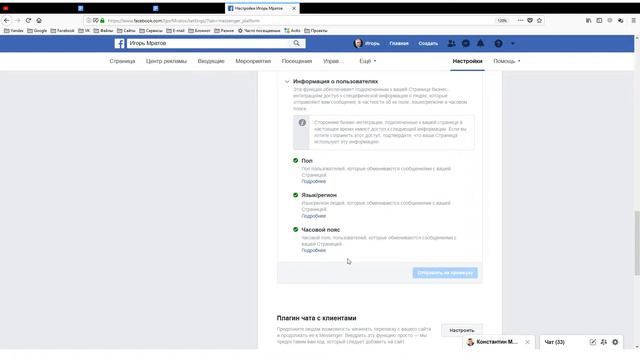Open the Facebook account dropdown arrow

coord(513,43)
